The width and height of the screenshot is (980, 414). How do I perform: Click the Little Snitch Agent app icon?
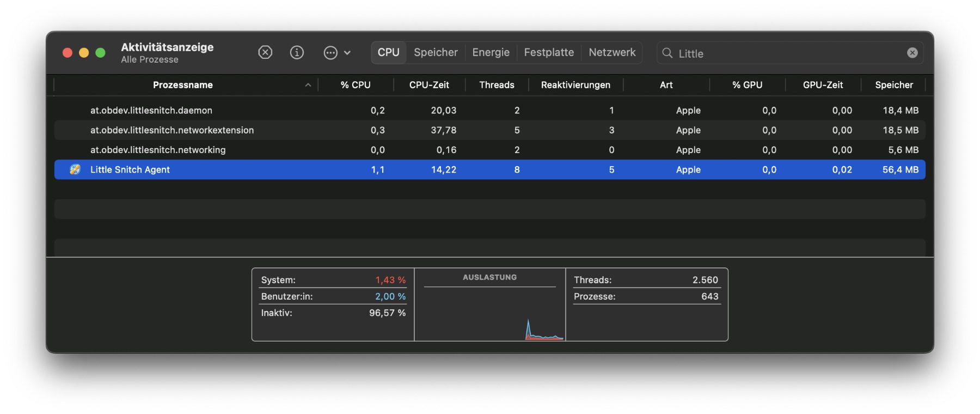[x=75, y=169]
